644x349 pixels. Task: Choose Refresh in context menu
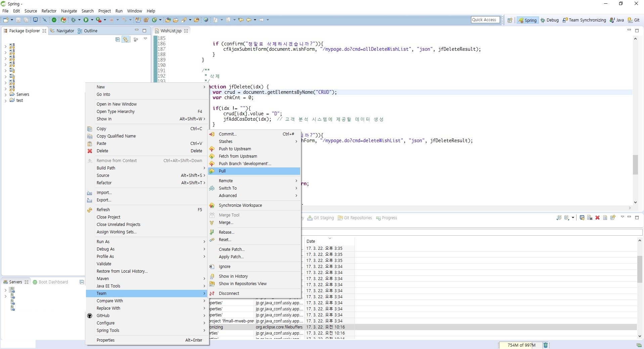pyautogui.click(x=147, y=210)
